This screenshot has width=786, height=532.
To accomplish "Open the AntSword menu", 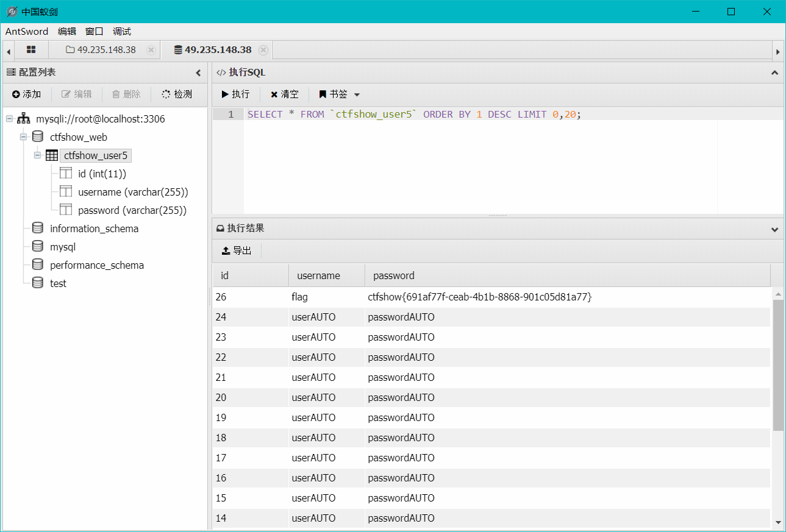I will (26, 31).
